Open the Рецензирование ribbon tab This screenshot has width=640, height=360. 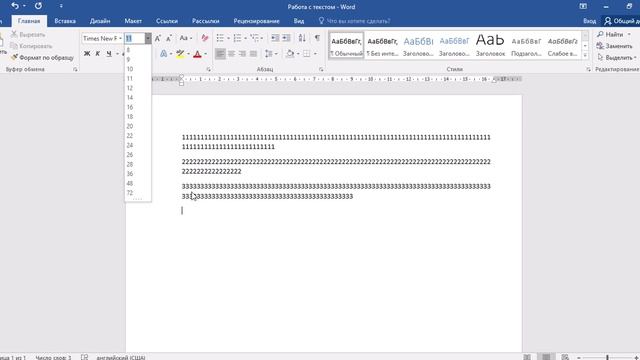click(x=256, y=21)
